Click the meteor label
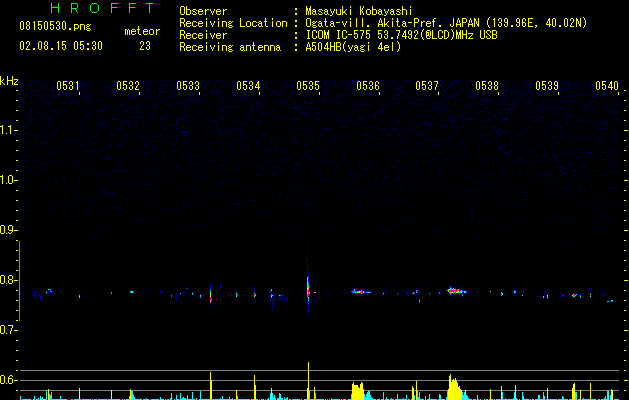 [142, 31]
